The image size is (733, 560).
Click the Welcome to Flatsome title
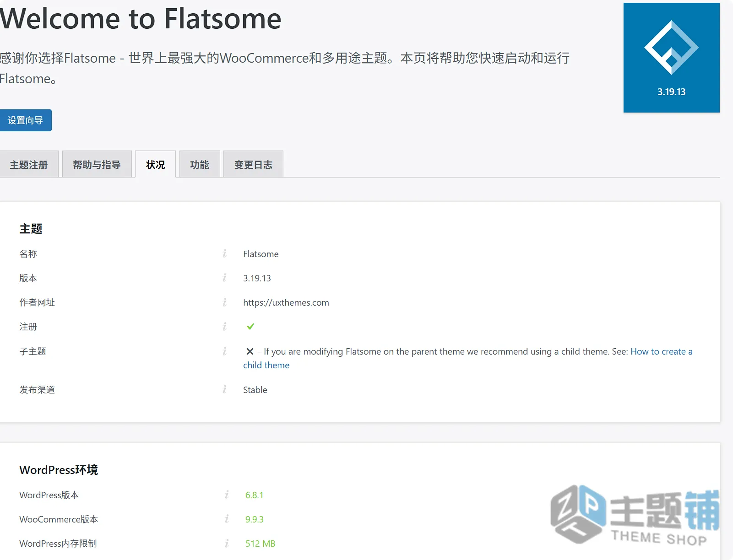(x=141, y=19)
